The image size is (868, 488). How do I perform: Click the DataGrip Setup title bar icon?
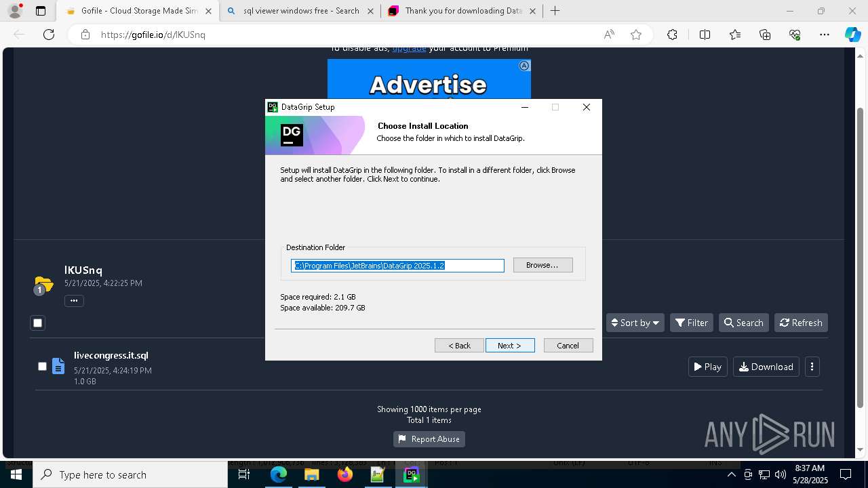coord(273,107)
